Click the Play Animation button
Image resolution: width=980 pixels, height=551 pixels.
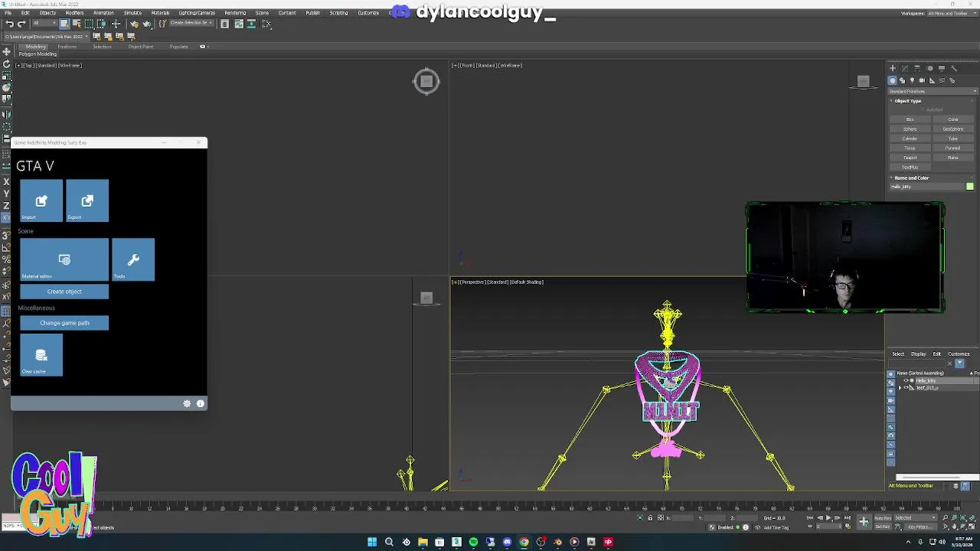point(828,518)
